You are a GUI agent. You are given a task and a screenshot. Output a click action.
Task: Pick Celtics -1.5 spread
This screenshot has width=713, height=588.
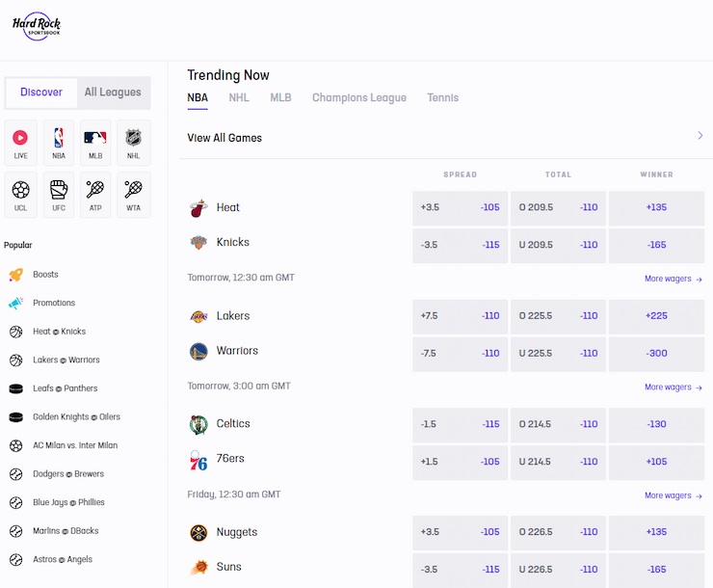coord(461,425)
